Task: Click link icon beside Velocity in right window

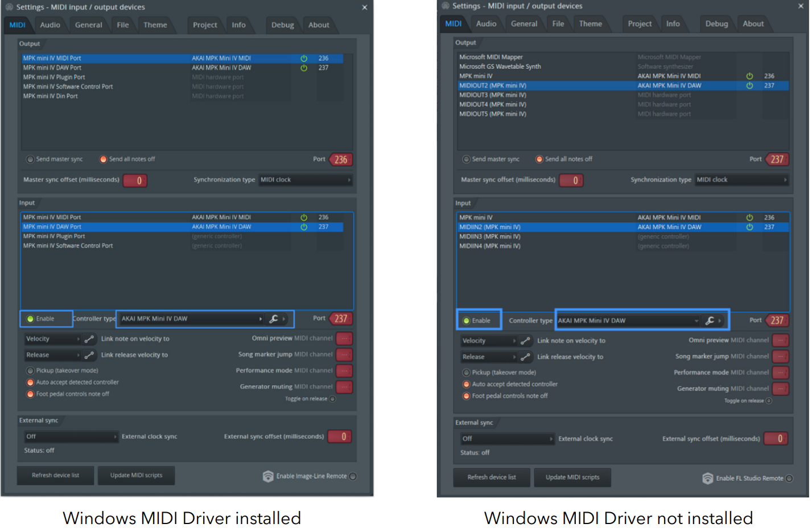Action: 525,341
